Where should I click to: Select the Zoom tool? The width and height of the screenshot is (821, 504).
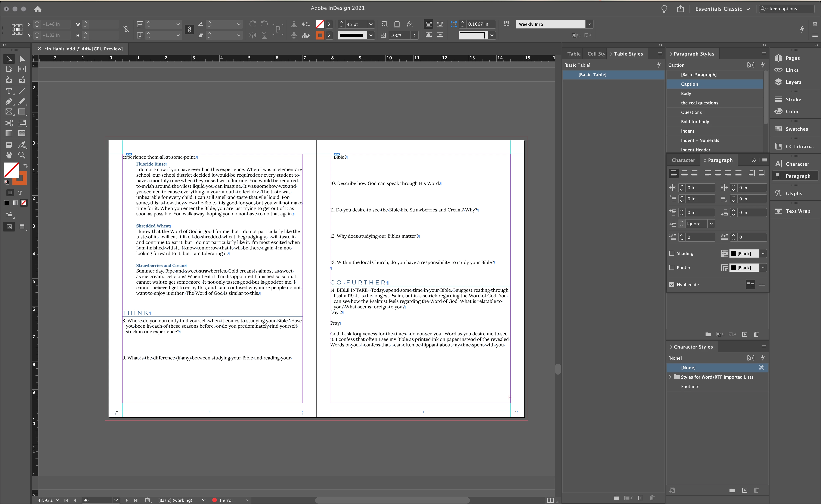pos(22,155)
